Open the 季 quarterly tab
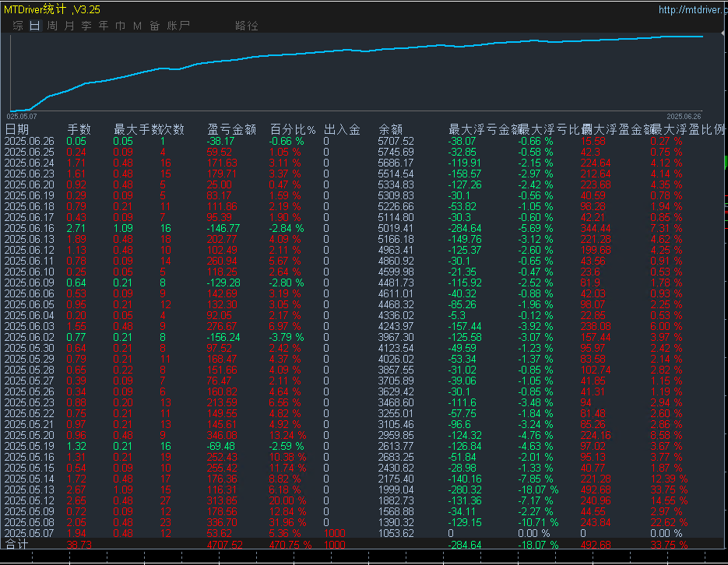The width and height of the screenshot is (728, 565). (x=86, y=26)
